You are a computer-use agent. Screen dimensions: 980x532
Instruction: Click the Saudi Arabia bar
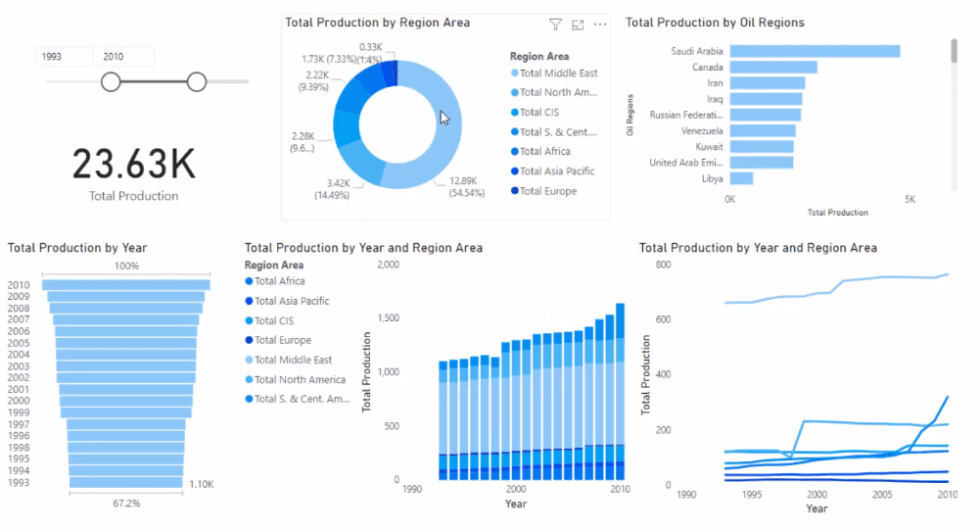point(815,51)
